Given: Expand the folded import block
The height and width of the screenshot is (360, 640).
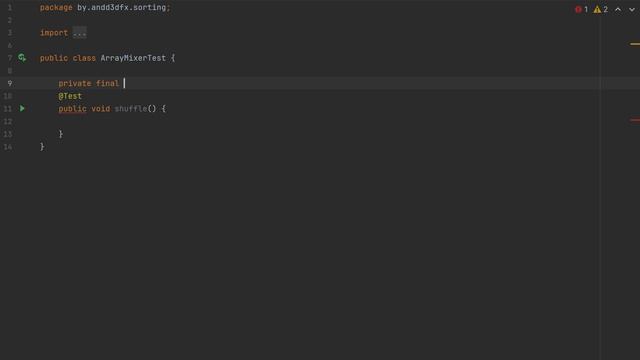Looking at the screenshot, I should click(80, 33).
